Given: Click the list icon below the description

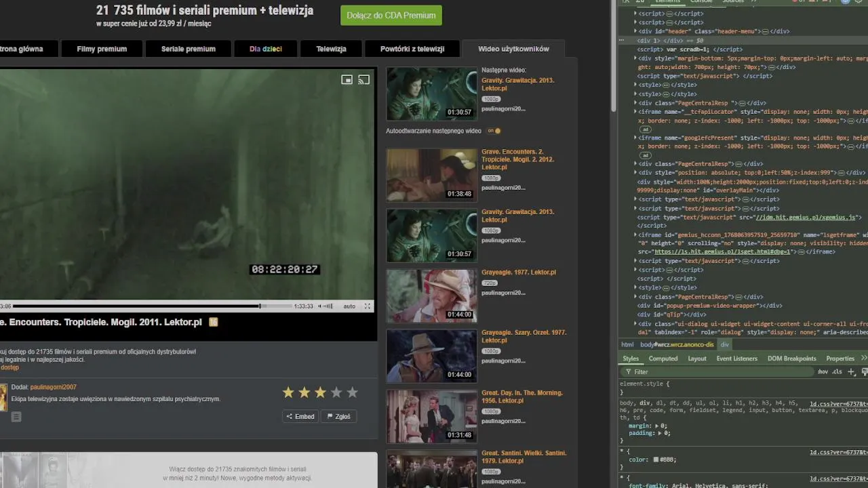Looking at the screenshot, I should coord(16,417).
